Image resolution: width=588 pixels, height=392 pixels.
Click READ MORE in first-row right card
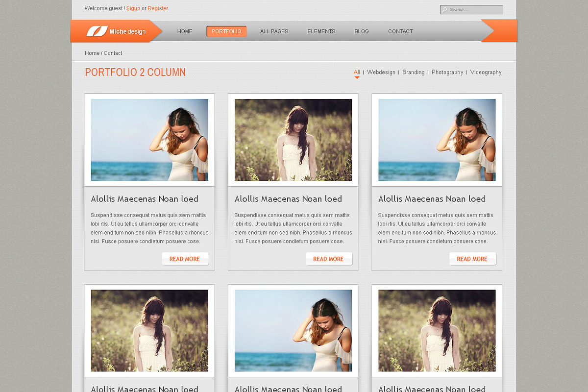(472, 259)
